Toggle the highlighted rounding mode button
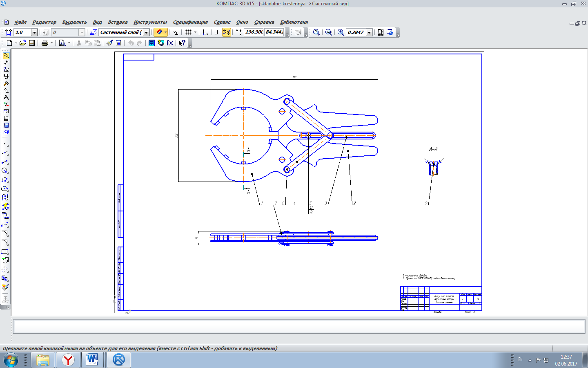 (227, 32)
